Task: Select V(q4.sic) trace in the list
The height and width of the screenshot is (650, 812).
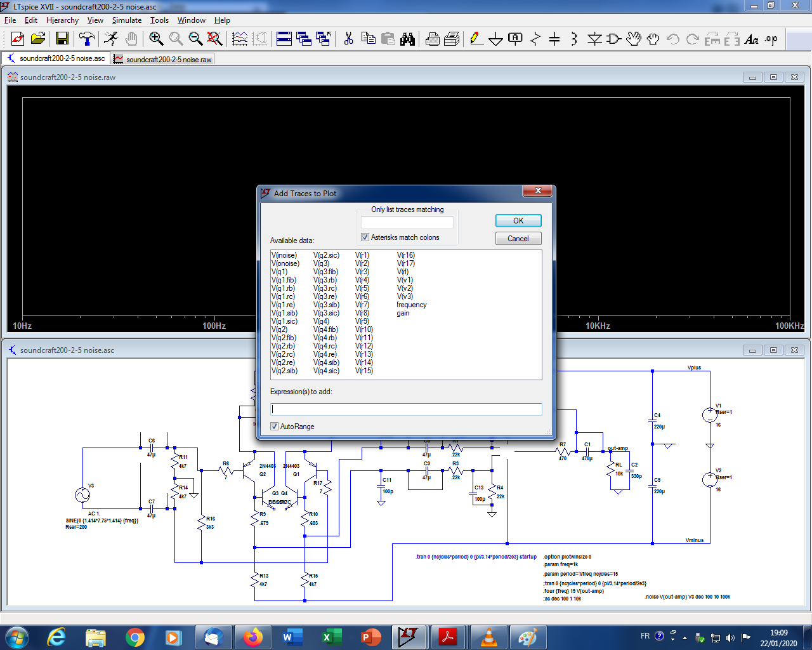Action: coord(326,371)
